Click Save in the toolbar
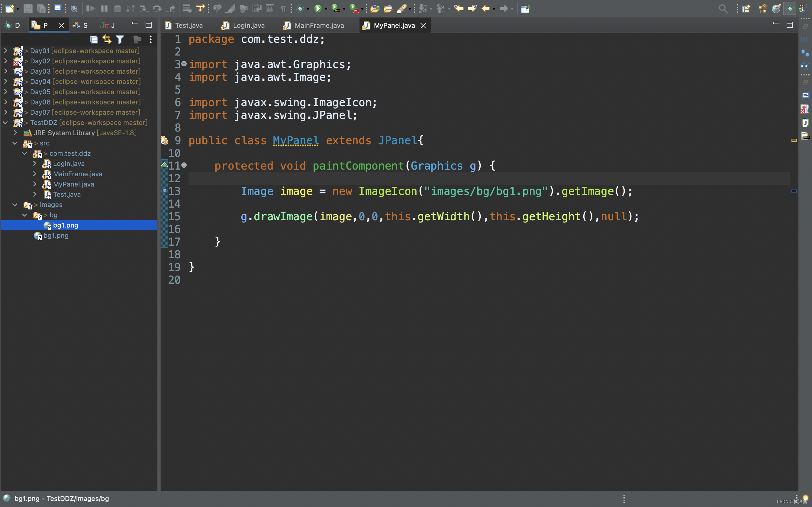Viewport: 812px width, 507px height. [x=28, y=9]
